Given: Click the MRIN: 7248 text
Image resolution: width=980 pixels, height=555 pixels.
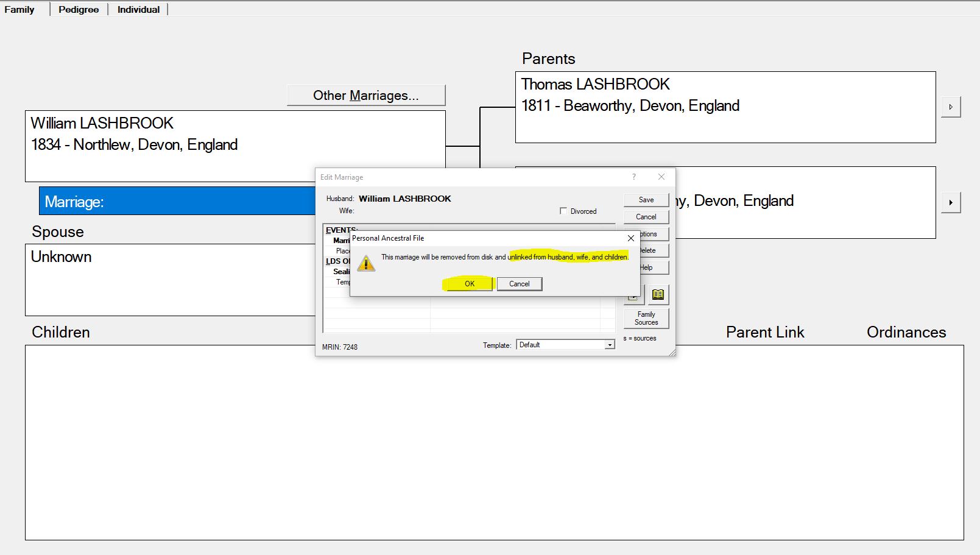Looking at the screenshot, I should (340, 347).
